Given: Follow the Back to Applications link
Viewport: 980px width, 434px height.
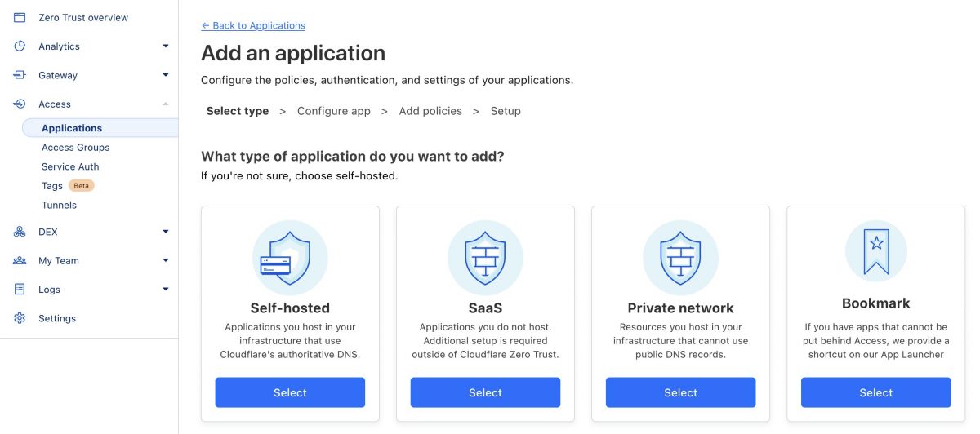Looking at the screenshot, I should [x=253, y=26].
